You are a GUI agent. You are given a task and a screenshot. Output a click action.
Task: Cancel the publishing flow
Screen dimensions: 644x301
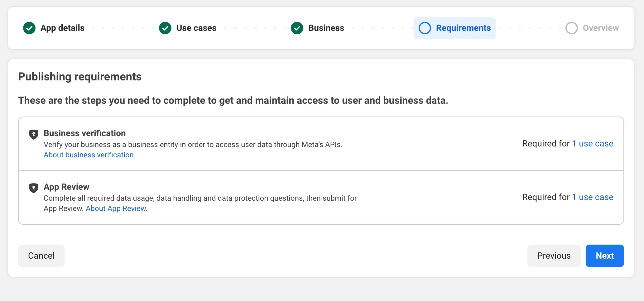point(41,256)
